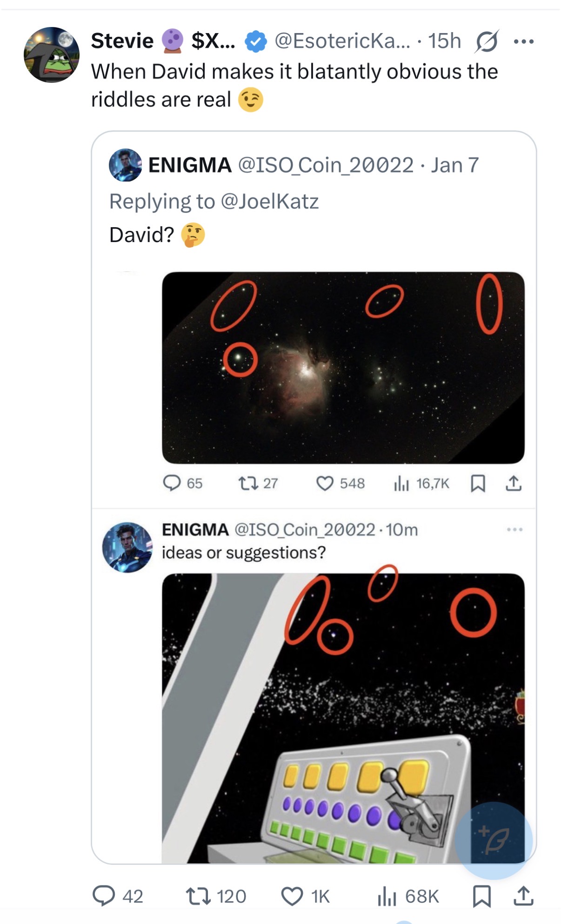The width and height of the screenshot is (561, 924).
Task: Open ENIGMA's avatar in the quoted post header
Action: [125, 165]
